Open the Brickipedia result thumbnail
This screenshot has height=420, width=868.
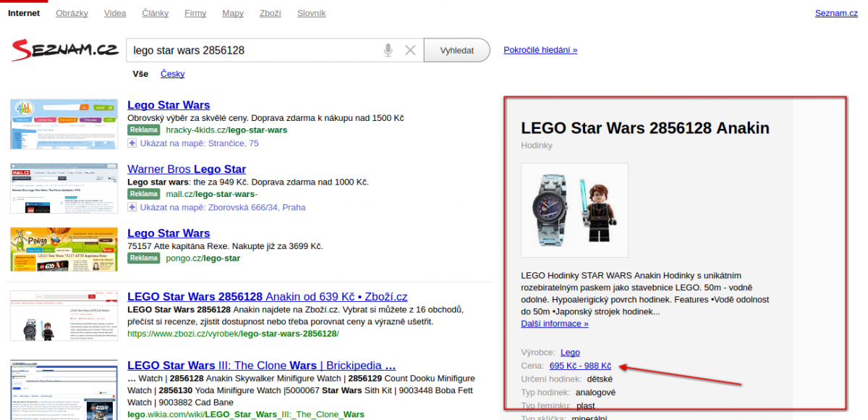click(64, 390)
